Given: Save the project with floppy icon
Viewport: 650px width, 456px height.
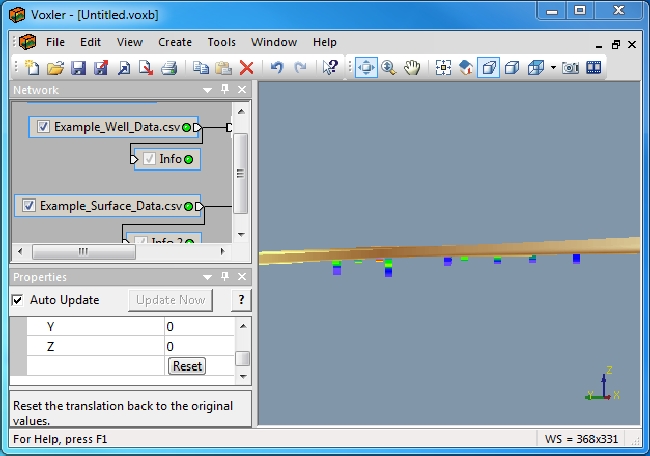Looking at the screenshot, I should click(x=78, y=68).
